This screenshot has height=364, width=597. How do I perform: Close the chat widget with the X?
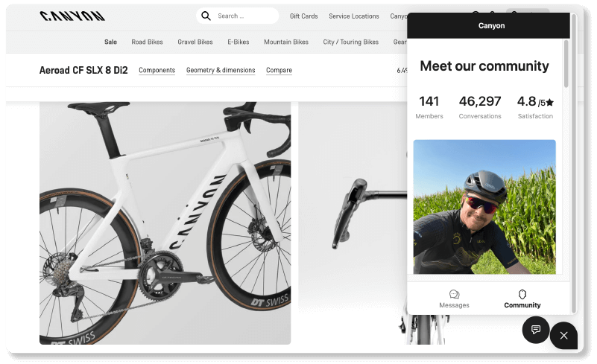pyautogui.click(x=563, y=336)
